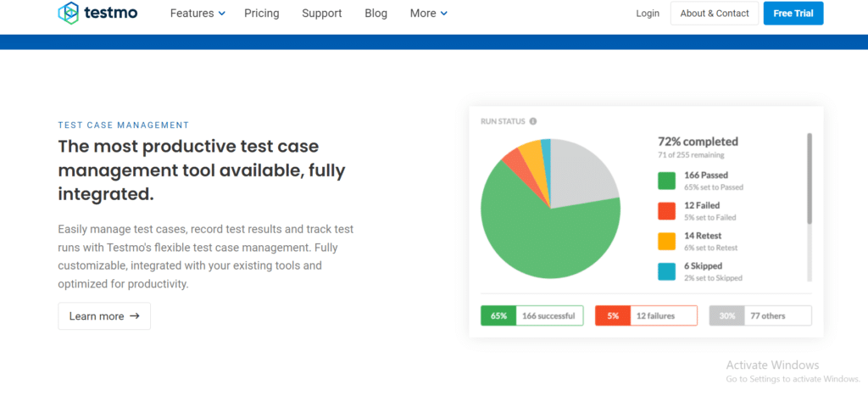Click the '166 successful' summary text
The height and width of the screenshot is (396, 868).
[548, 315]
